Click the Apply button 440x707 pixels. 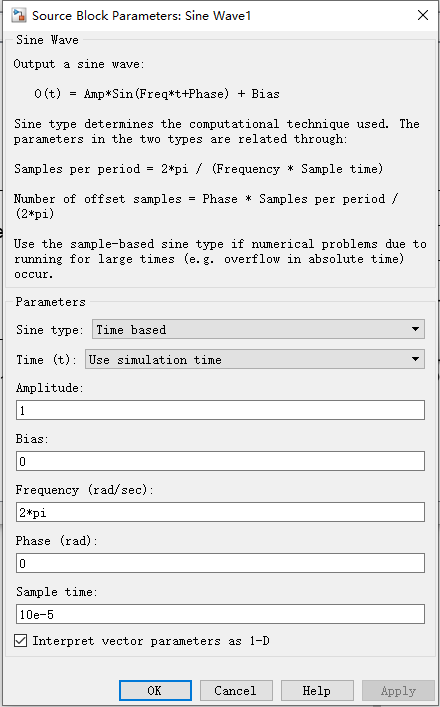(x=398, y=691)
